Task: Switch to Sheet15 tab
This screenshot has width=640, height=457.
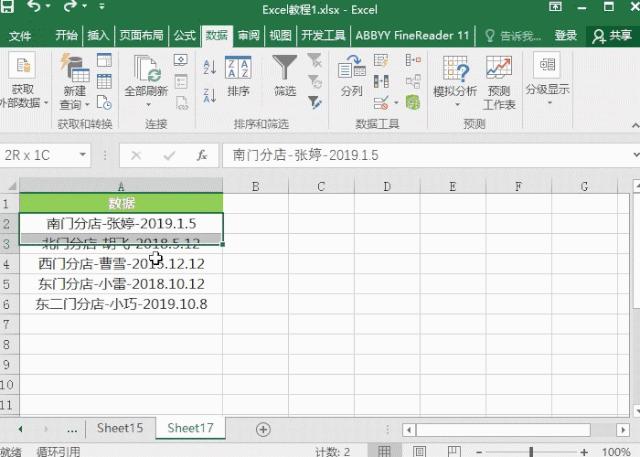Action: [x=120, y=428]
